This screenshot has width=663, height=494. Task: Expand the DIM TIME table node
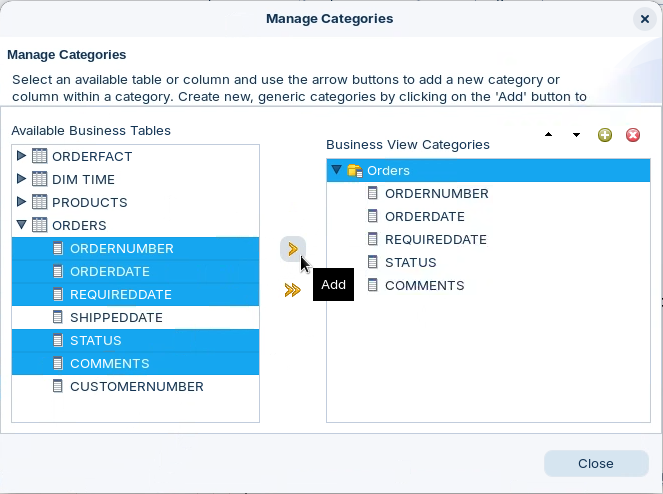tap(22, 179)
